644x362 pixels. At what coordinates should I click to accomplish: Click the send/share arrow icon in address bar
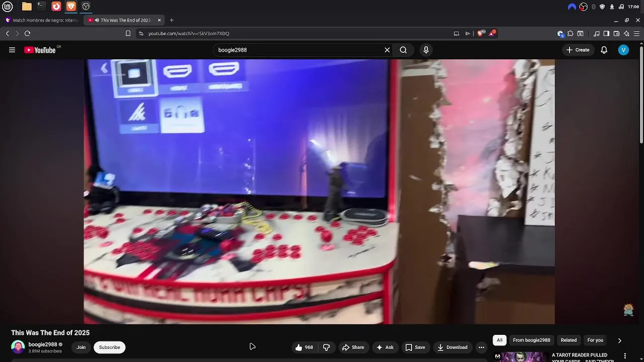coord(467,34)
